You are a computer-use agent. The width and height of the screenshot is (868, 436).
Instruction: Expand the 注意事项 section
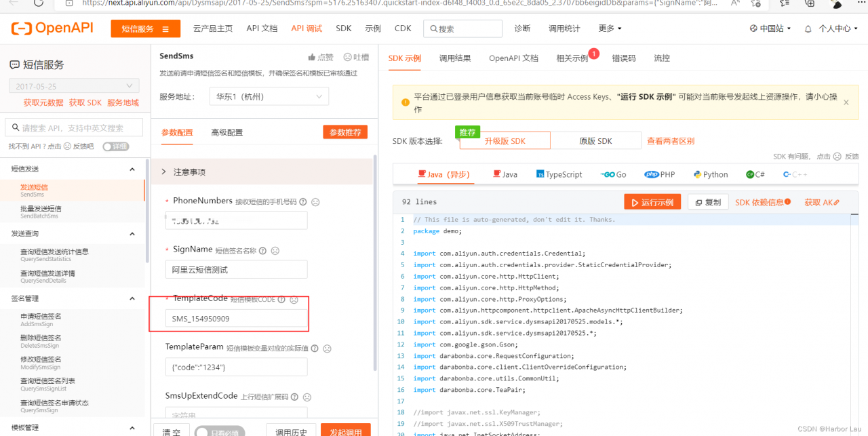(x=262, y=172)
